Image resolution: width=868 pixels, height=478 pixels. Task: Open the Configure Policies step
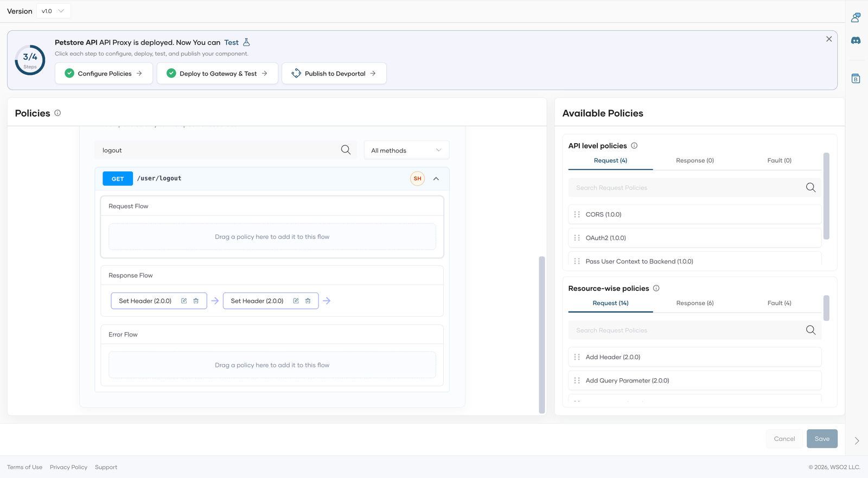pos(104,73)
